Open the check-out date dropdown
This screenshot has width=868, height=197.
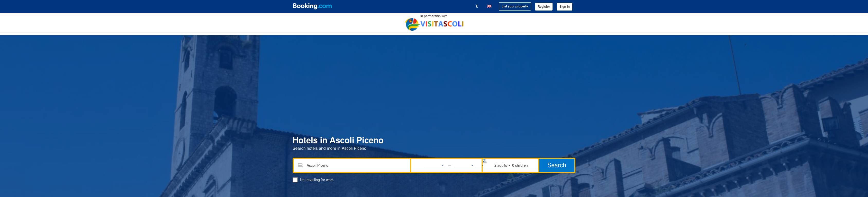[464, 165]
